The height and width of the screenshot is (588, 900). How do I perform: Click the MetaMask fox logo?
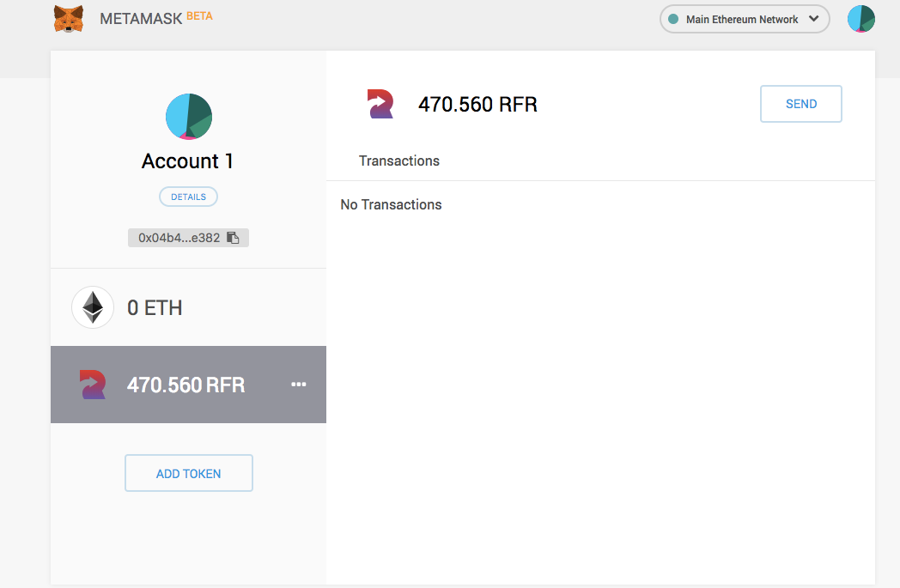pyautogui.click(x=69, y=18)
